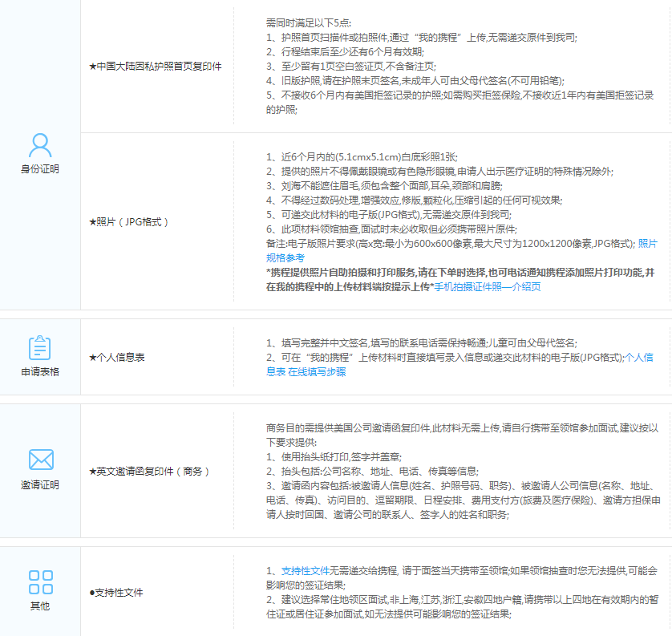Viewport: 672px width, 636px height.
Task: Click the 申请表格 category label text
Action: [x=40, y=372]
